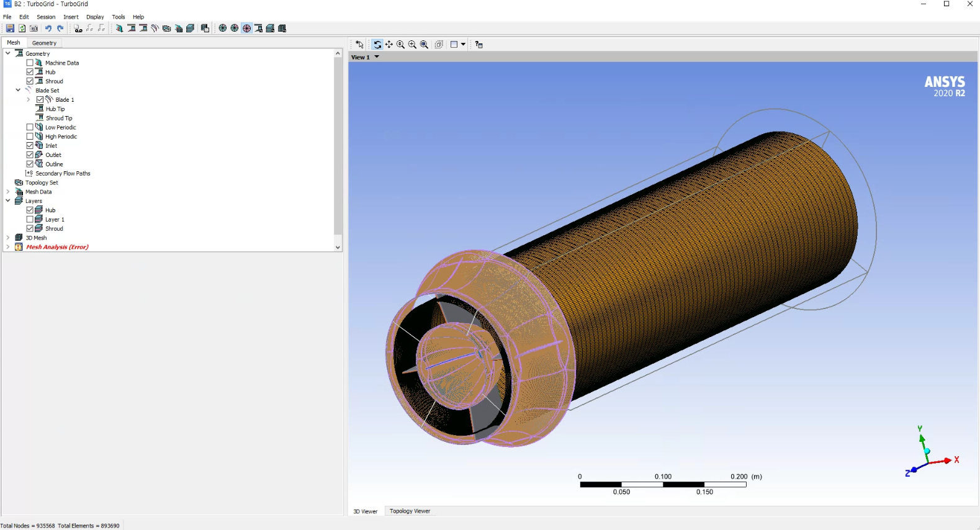
Task: Click the Layers toolbar icon
Action: coord(191,28)
